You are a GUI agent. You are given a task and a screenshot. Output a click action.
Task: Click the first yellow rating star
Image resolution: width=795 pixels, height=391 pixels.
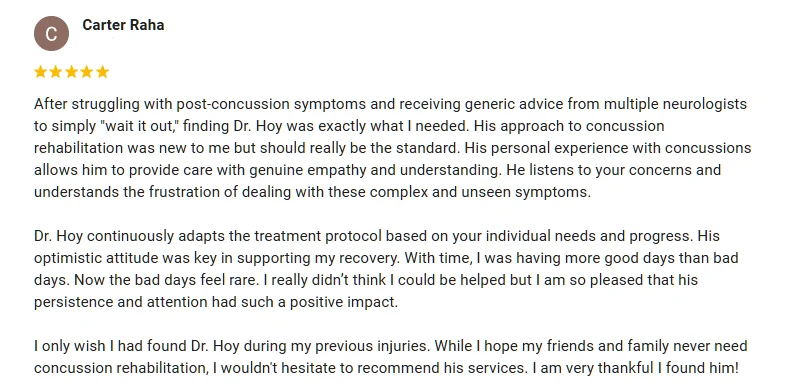point(41,72)
